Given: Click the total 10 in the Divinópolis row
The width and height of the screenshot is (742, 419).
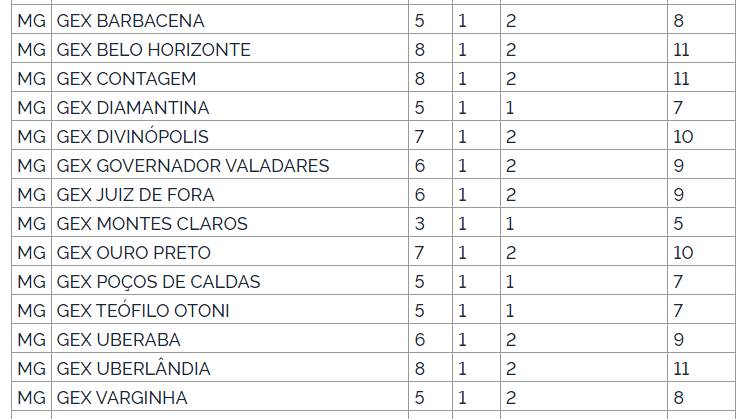Looking at the screenshot, I should click(683, 136).
